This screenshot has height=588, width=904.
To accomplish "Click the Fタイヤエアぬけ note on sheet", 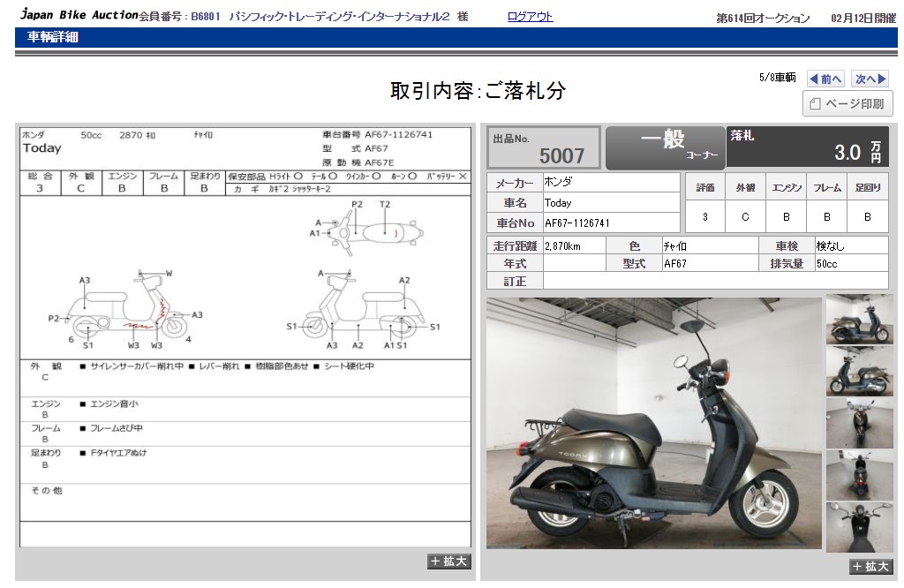I will coord(119,453).
